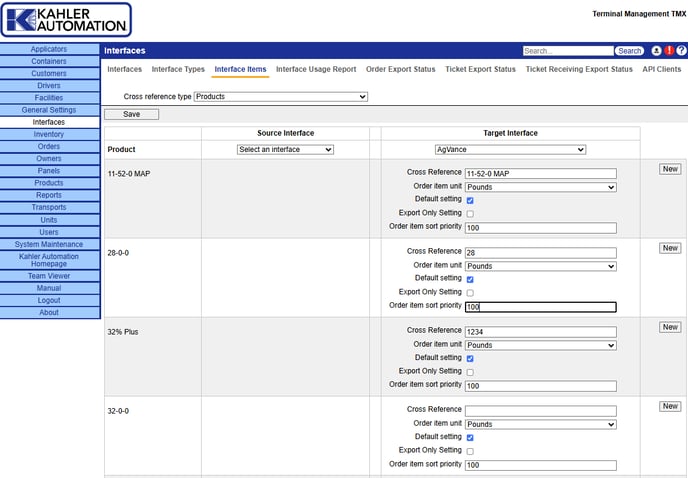Open Owners in the sidebar

[49, 158]
